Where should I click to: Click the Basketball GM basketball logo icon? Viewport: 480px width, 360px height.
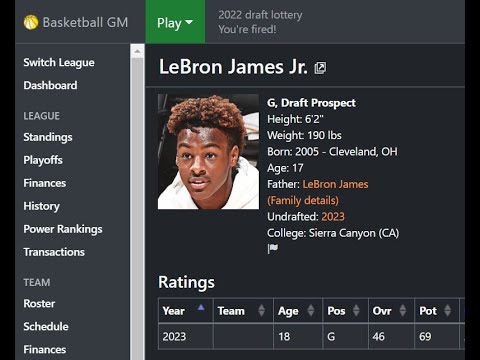tap(31, 22)
